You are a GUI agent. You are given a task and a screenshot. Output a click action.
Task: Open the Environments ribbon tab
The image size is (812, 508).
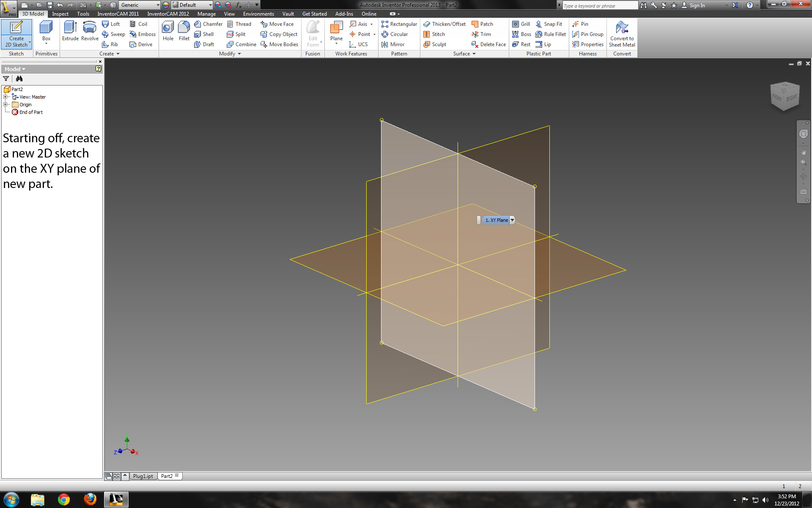tap(258, 14)
